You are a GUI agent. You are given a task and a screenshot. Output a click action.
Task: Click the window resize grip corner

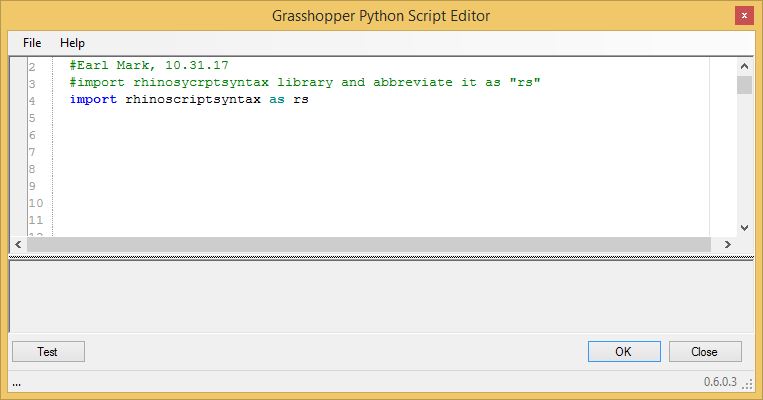[748, 384]
